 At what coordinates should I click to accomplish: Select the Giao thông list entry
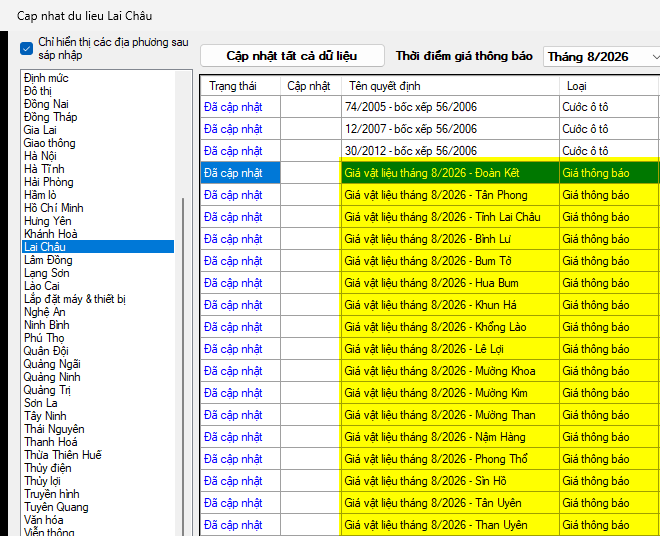pos(50,143)
